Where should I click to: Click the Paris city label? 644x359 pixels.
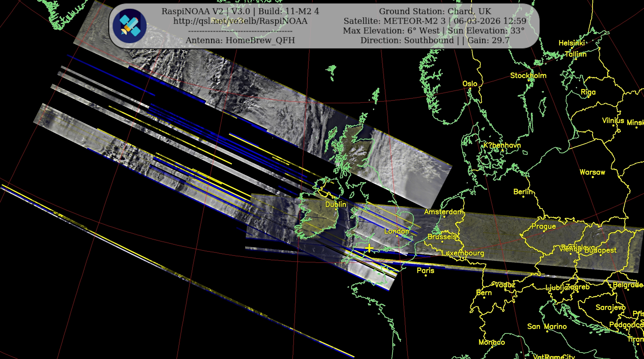425,271
